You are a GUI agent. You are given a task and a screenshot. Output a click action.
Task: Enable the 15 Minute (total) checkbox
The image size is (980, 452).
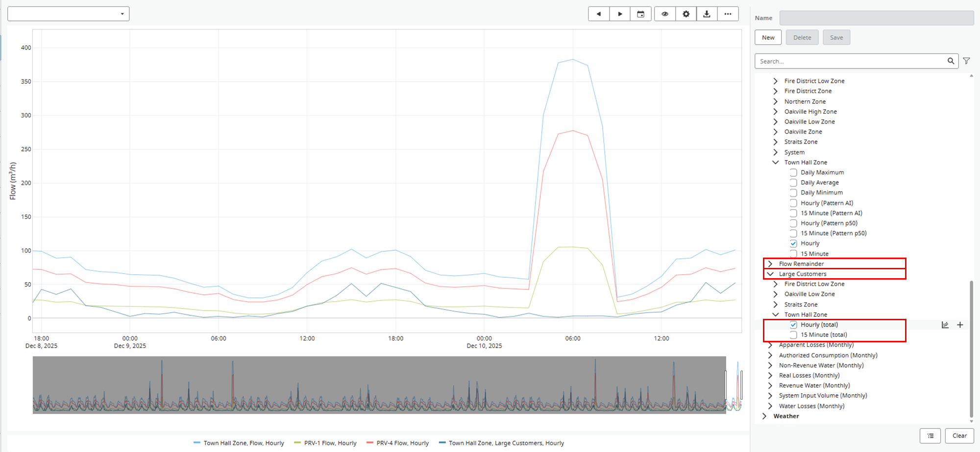(793, 335)
